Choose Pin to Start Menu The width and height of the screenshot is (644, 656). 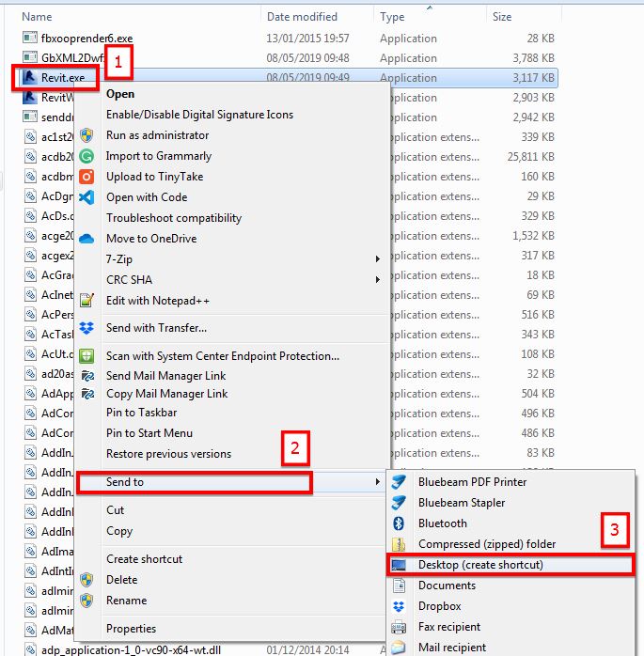(x=149, y=433)
